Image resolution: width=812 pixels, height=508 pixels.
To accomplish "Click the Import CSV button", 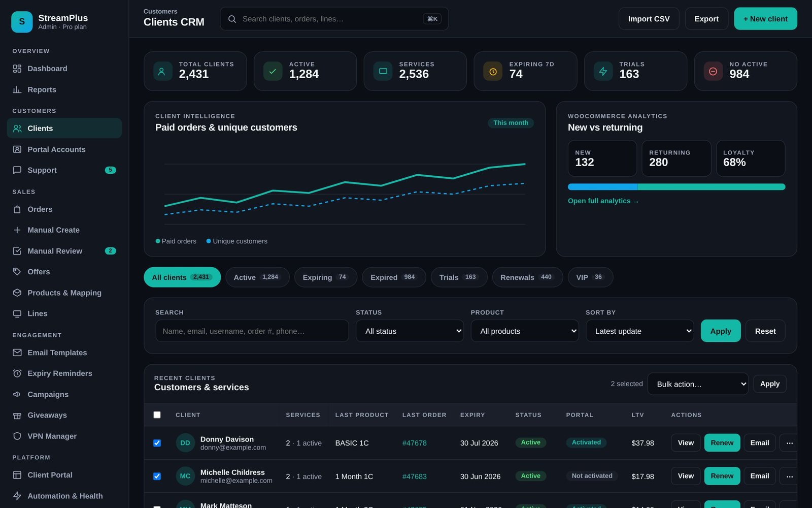I will point(649,19).
